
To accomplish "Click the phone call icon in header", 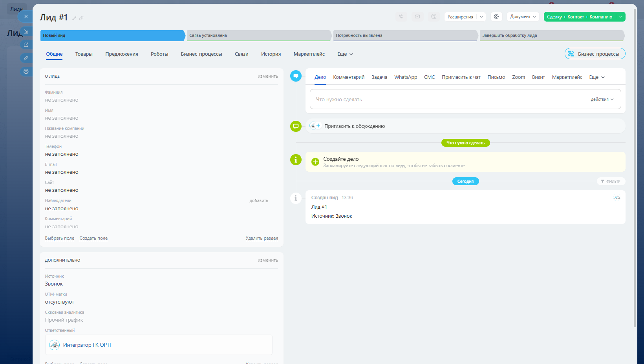I will pos(401,16).
